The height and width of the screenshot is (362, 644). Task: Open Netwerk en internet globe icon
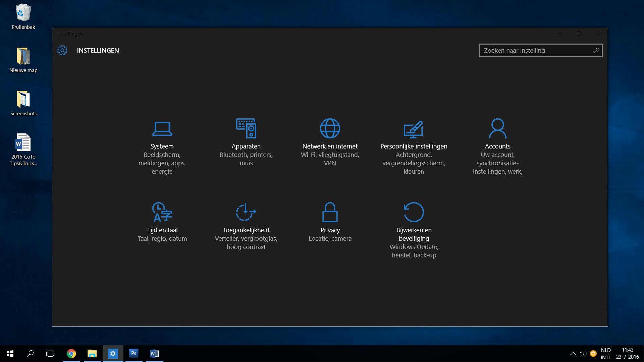[x=330, y=128]
